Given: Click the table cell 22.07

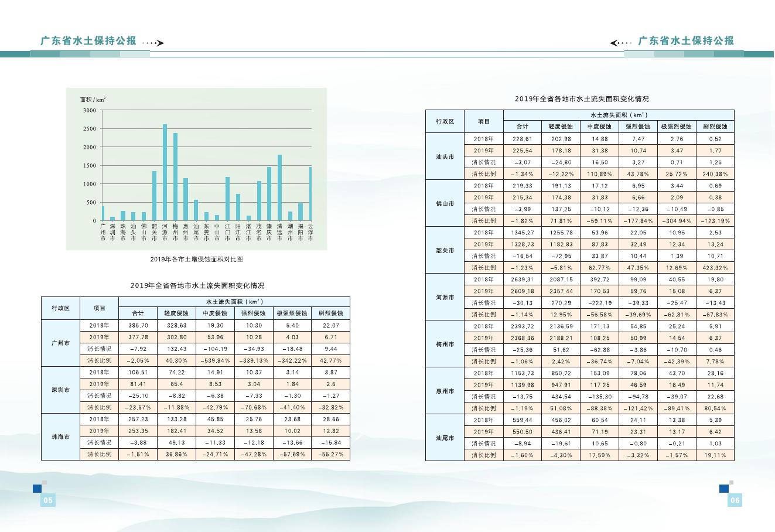Looking at the screenshot, I should [x=331, y=325].
